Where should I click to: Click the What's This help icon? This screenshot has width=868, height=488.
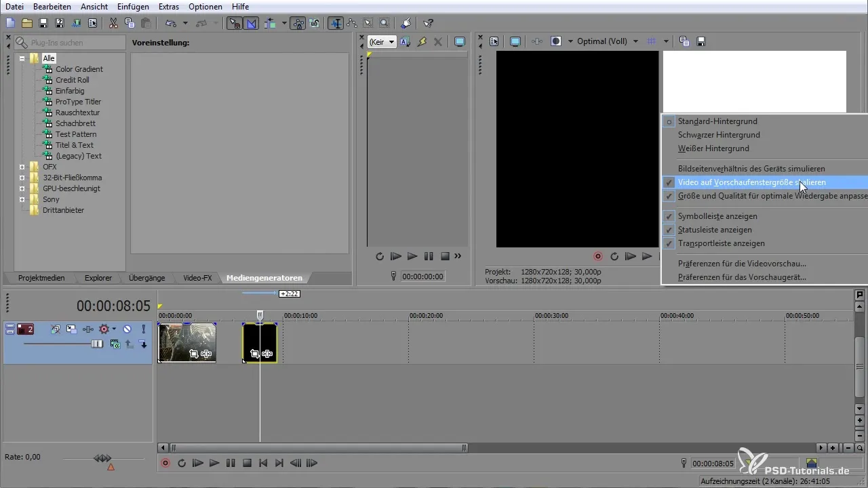coord(428,23)
